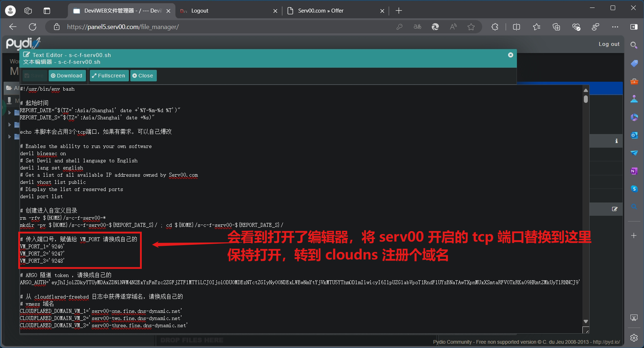This screenshot has height=348, width=644.
Task: Toggle split screen icon
Action: 517,27
